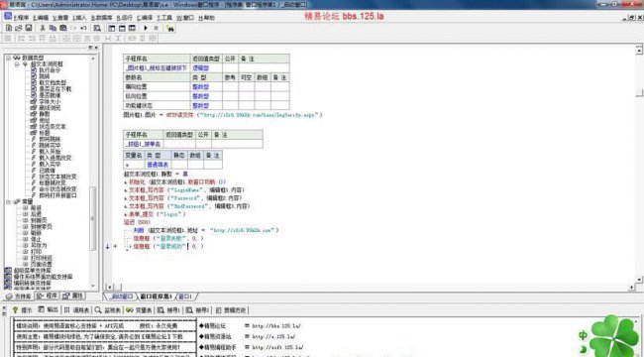Expand the 另存为 constant node
The width and height of the screenshot is (644, 357).
[x=26, y=246]
